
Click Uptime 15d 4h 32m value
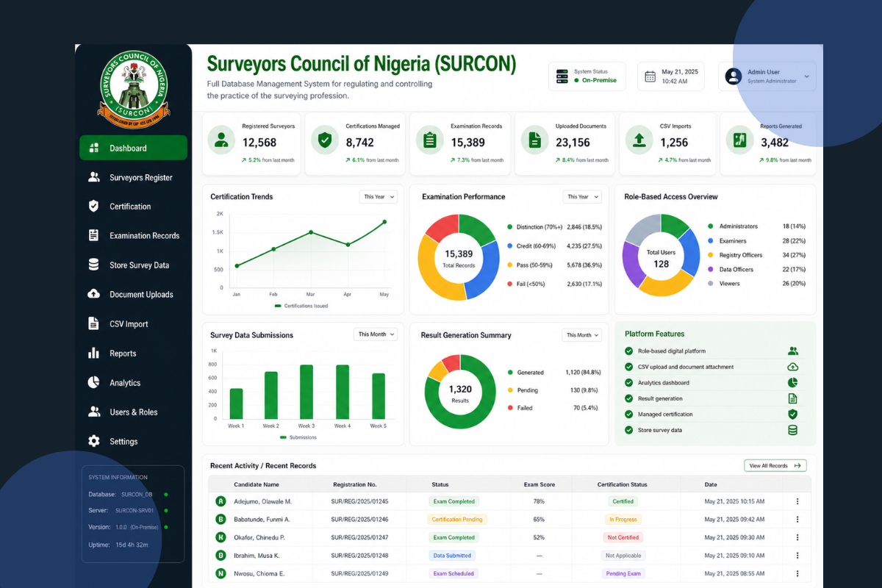132,545
